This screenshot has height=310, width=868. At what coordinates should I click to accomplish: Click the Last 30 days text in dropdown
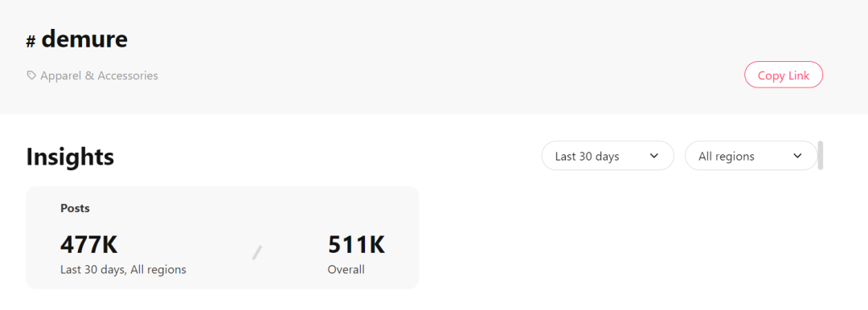(x=587, y=156)
